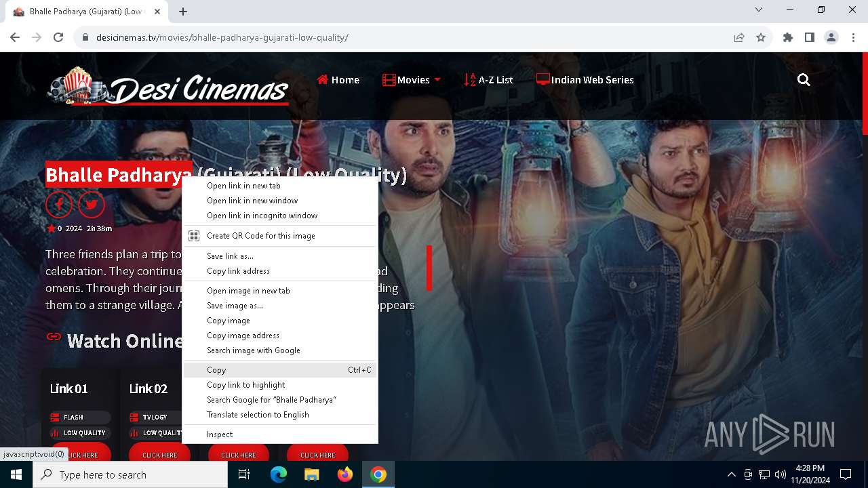Share on Facebook via circle icon

click(59, 204)
